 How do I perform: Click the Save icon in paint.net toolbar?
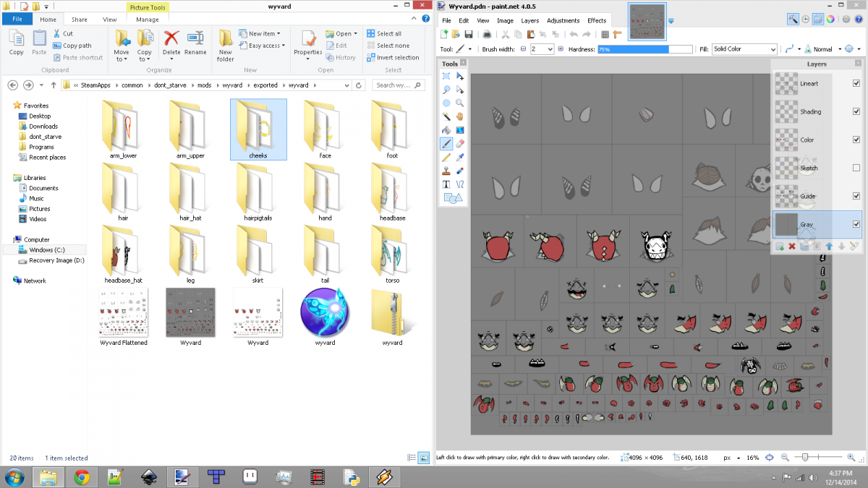point(469,34)
